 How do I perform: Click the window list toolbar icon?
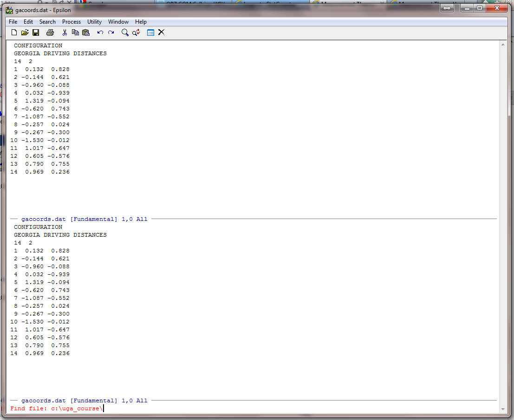pos(150,32)
